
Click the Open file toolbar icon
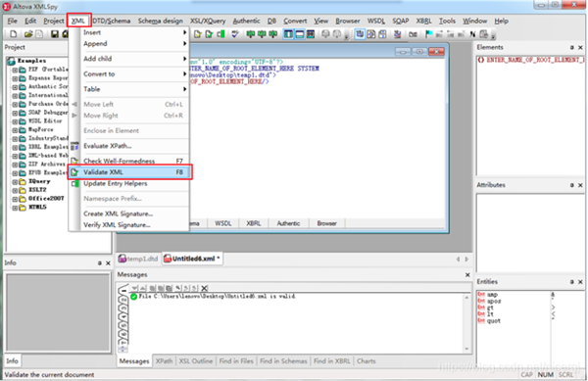coord(28,34)
